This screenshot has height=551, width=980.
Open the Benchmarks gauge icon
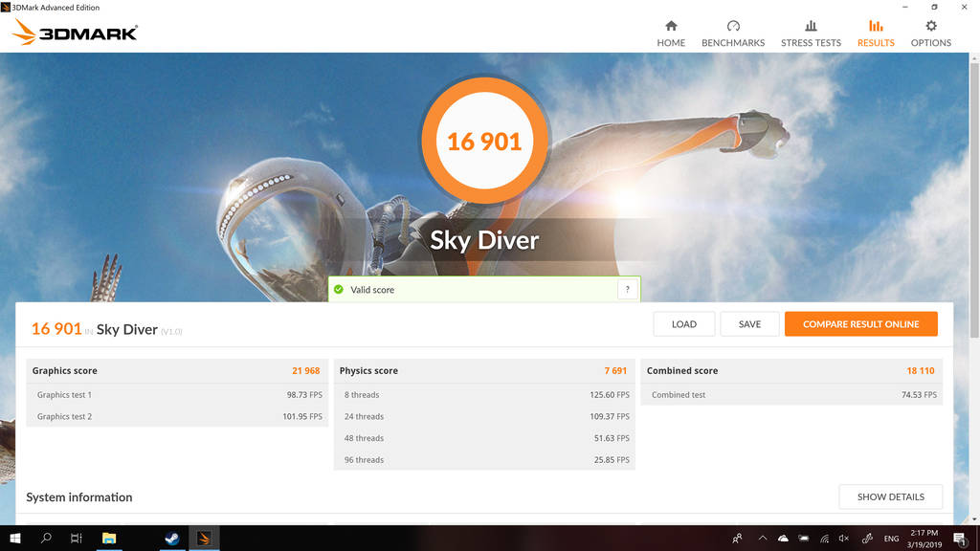[x=733, y=26]
